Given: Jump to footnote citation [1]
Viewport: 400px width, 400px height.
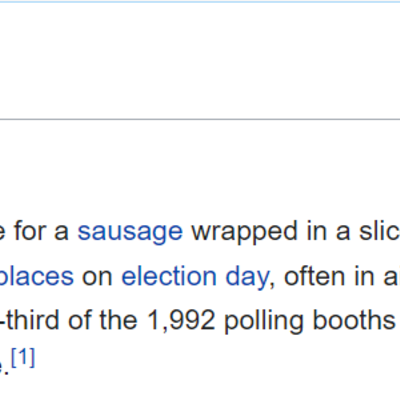Looking at the screenshot, I should tap(23, 357).
